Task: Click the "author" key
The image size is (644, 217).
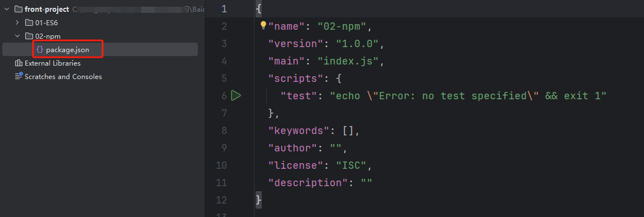Action: pyautogui.click(x=293, y=148)
